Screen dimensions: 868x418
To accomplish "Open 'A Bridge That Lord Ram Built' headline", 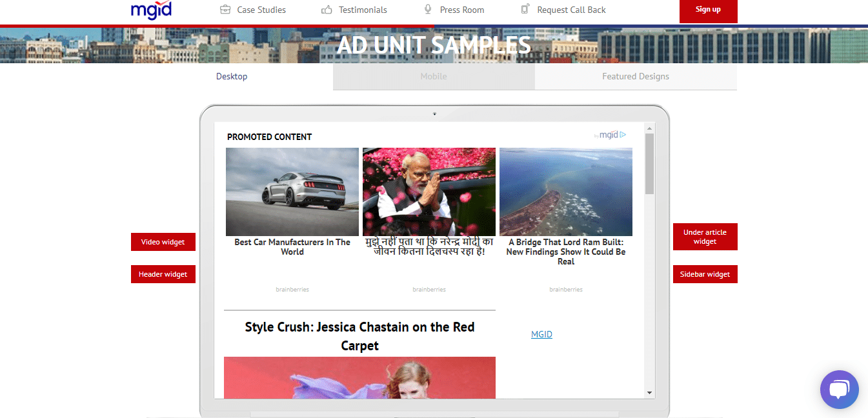I will [x=566, y=252].
